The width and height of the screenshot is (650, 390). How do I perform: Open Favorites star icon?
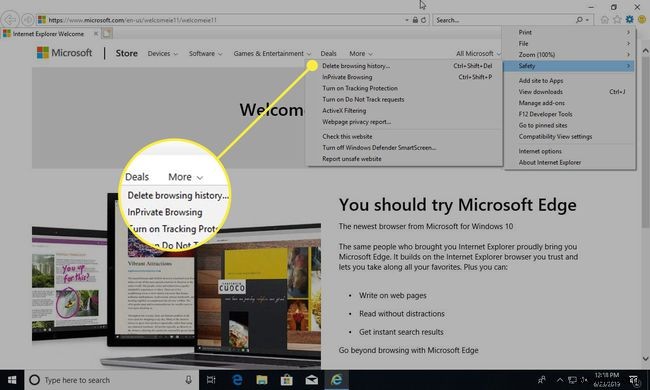point(617,19)
